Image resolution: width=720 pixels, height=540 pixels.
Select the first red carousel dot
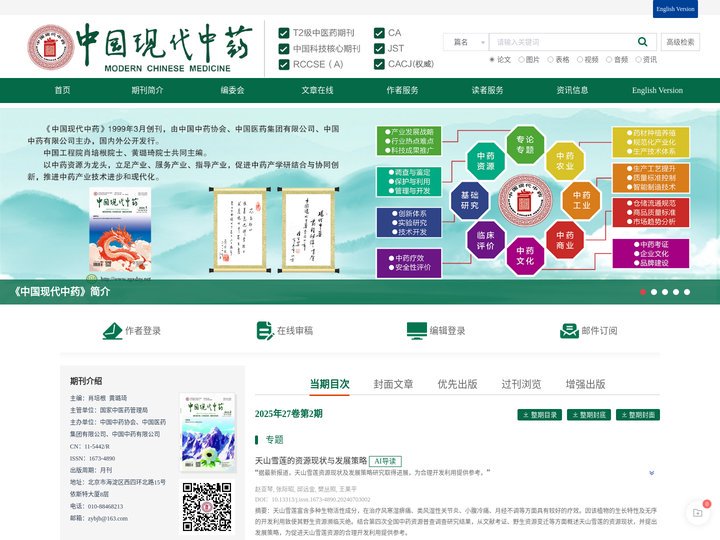pyautogui.click(x=643, y=292)
